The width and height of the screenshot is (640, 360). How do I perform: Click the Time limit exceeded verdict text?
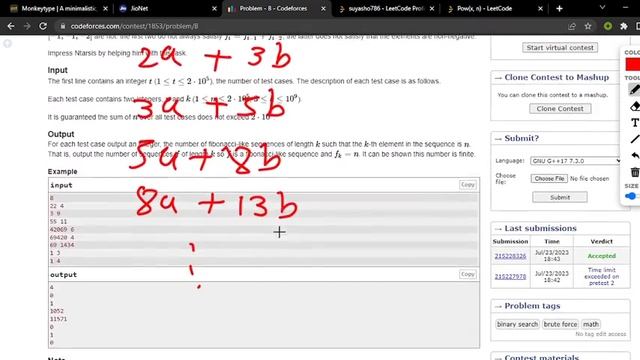[x=602, y=276]
